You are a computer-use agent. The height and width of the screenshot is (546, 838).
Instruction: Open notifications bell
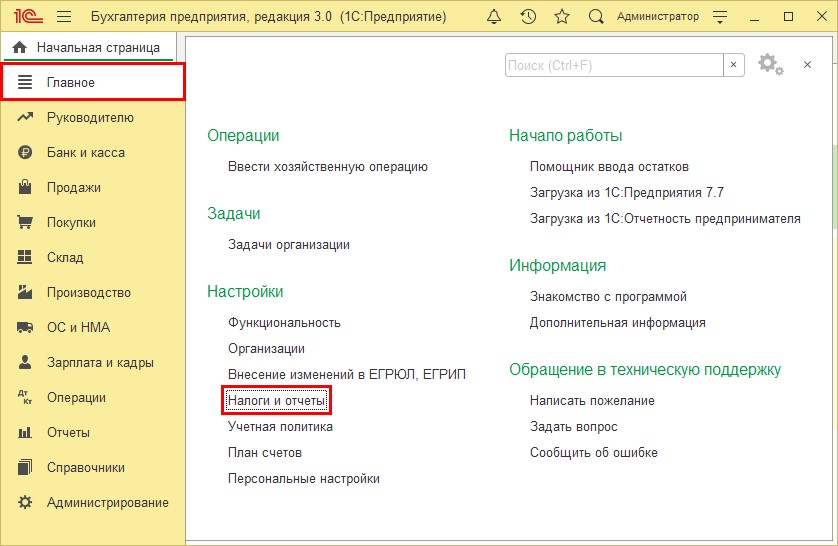(494, 17)
